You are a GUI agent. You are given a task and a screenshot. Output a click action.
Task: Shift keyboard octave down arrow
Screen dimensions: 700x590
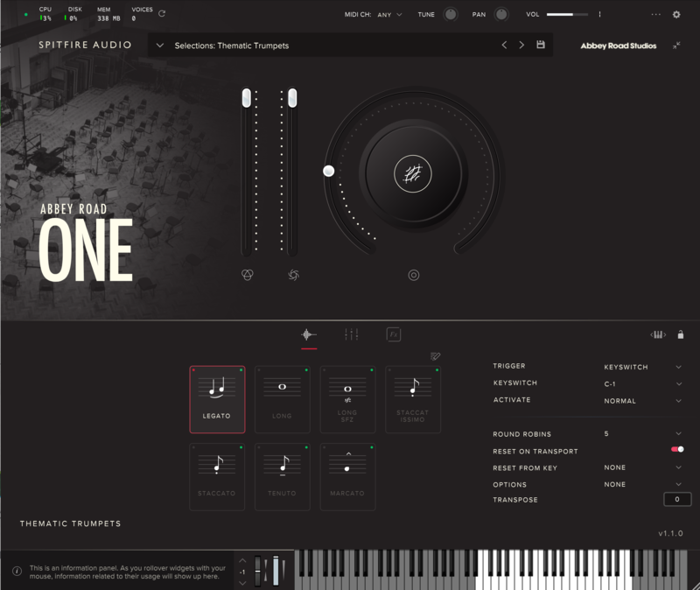coord(242,583)
